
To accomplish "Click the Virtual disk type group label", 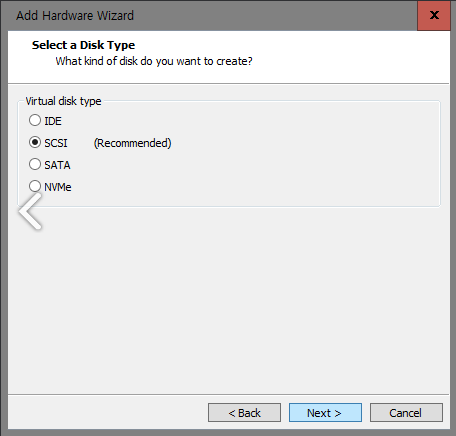I will (63, 101).
